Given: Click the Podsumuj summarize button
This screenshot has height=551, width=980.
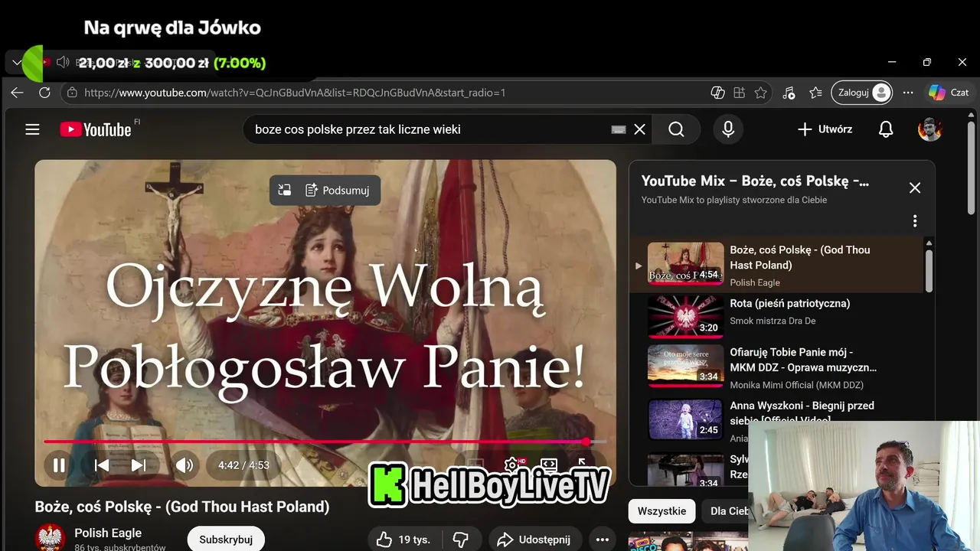Looking at the screenshot, I should [x=338, y=190].
